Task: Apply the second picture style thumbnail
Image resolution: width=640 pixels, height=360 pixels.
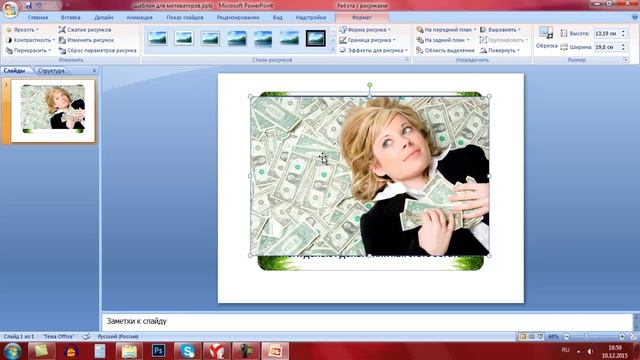Action: coord(184,38)
